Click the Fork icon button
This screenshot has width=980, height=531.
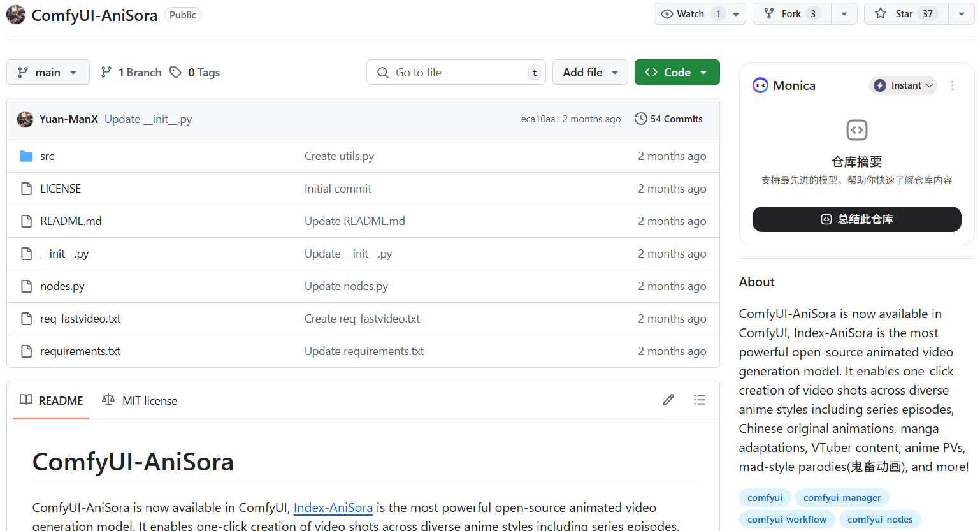769,14
